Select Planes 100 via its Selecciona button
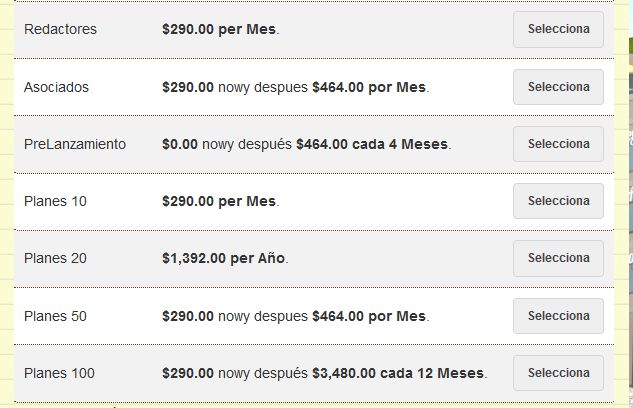 [558, 373]
